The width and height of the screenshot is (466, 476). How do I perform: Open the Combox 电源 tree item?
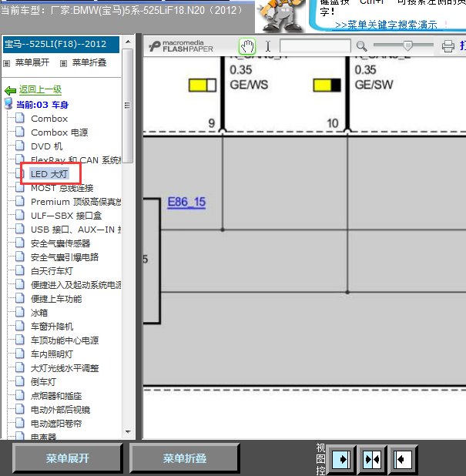click(59, 132)
